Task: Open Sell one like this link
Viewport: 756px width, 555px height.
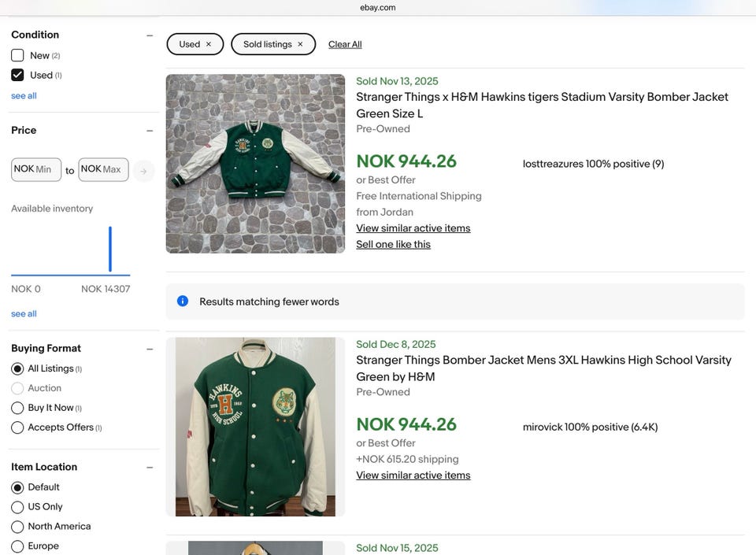Action: tap(393, 245)
